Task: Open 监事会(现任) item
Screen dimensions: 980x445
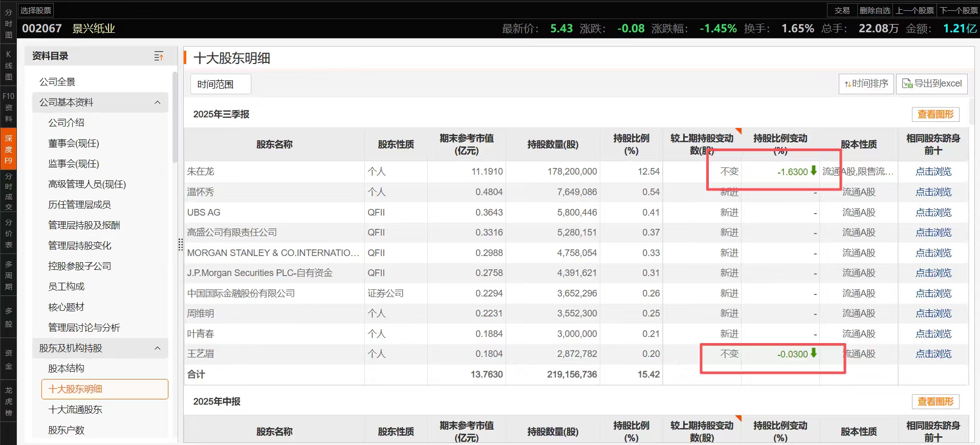Action: tap(74, 164)
